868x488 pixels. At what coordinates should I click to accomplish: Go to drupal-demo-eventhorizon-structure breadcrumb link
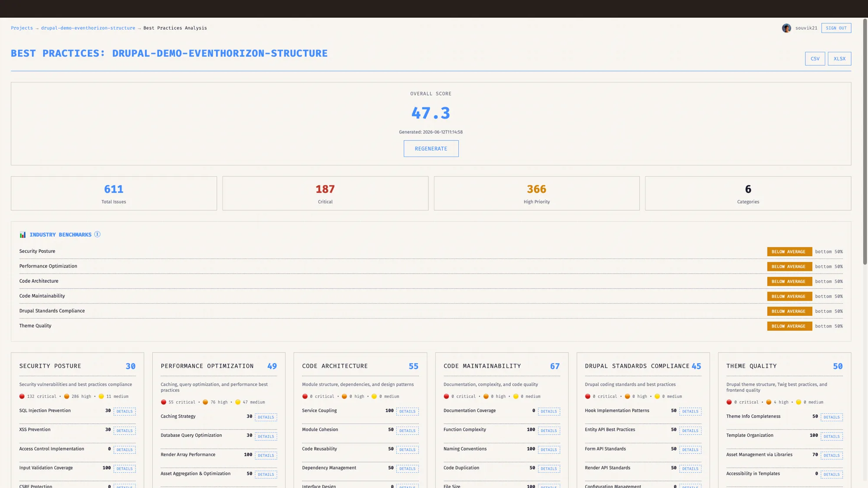(x=88, y=28)
